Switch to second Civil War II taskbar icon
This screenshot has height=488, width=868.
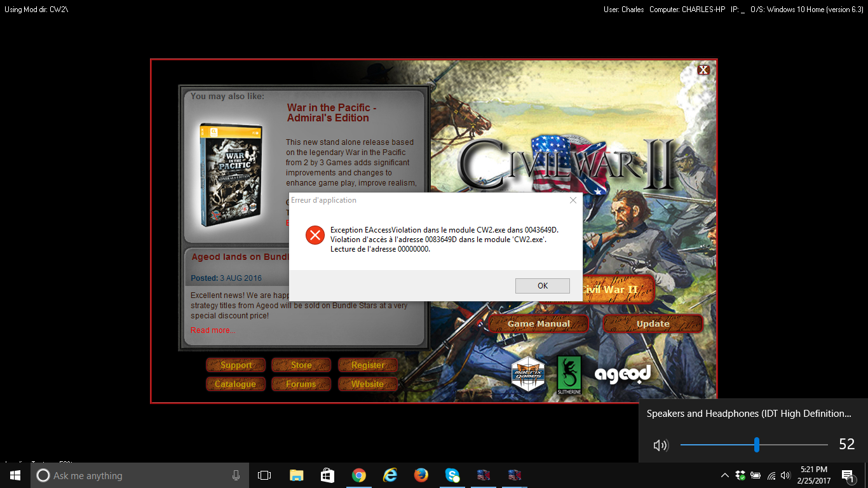click(515, 475)
